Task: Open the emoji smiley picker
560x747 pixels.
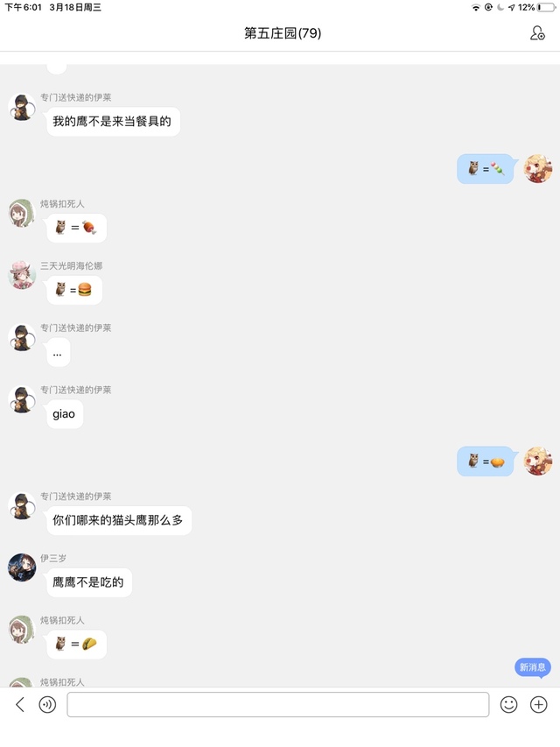Action: [x=508, y=704]
